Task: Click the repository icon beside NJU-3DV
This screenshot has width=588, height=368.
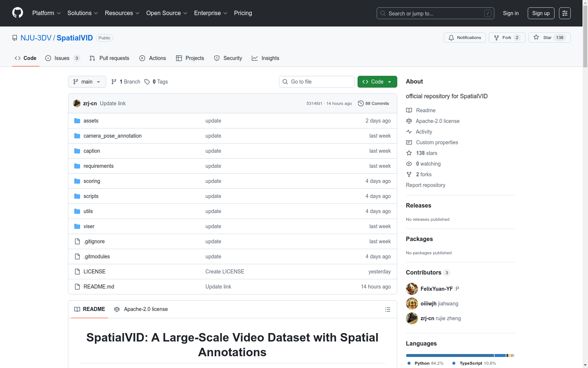Action: [15, 38]
